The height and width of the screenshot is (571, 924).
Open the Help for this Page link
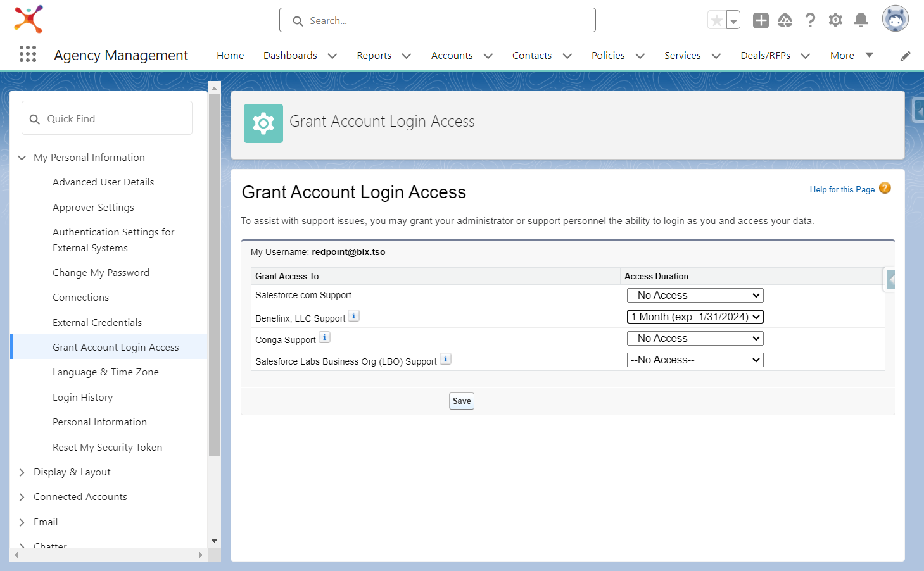click(842, 189)
